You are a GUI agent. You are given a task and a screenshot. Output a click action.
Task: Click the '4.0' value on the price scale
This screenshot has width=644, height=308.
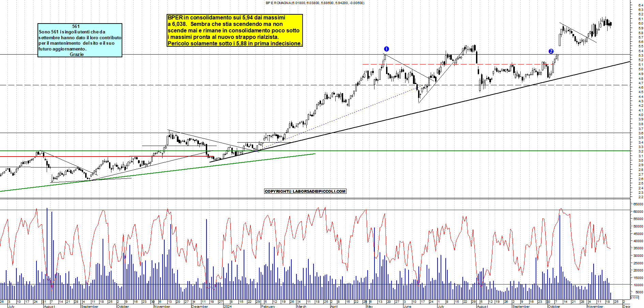point(641,115)
